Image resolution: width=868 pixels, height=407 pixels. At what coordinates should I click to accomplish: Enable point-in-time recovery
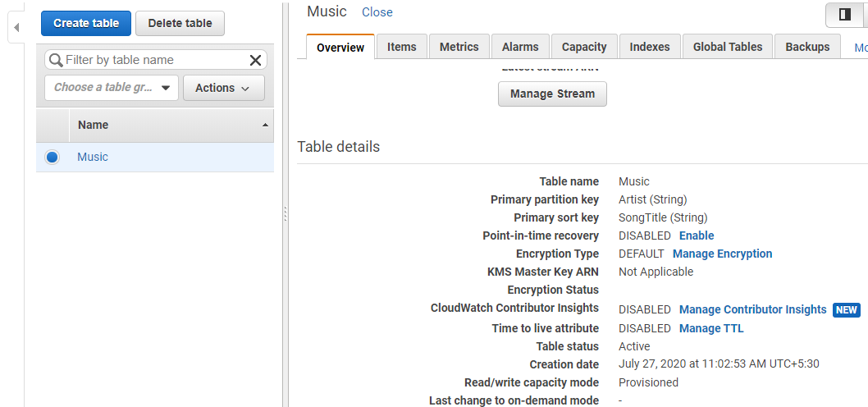697,236
